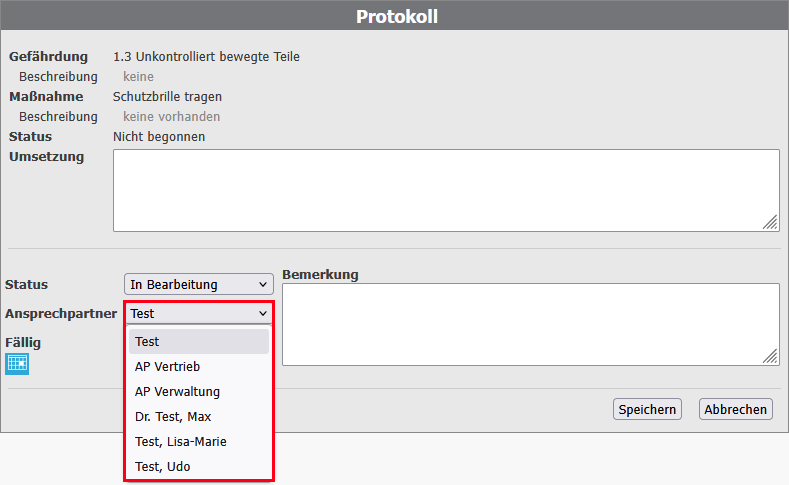Click into the Bemerkung text area
The height and width of the screenshot is (485, 789).
coord(531,325)
